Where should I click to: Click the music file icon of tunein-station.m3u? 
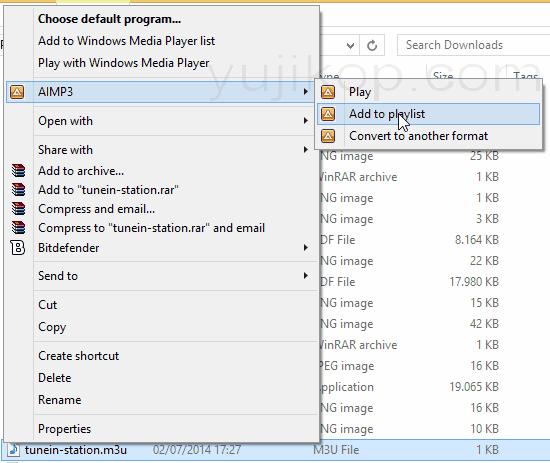pyautogui.click(x=13, y=450)
